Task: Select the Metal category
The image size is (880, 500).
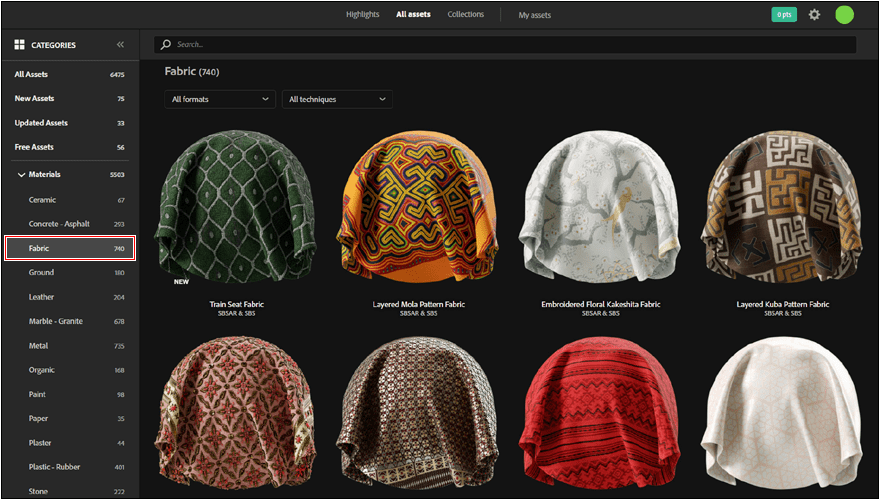Action: [70, 346]
